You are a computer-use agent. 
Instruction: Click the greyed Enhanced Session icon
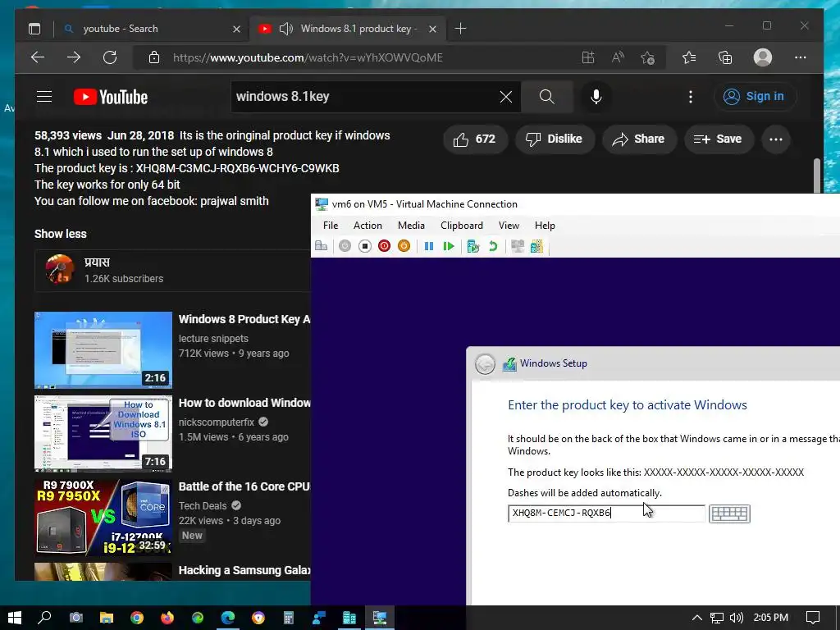[518, 246]
